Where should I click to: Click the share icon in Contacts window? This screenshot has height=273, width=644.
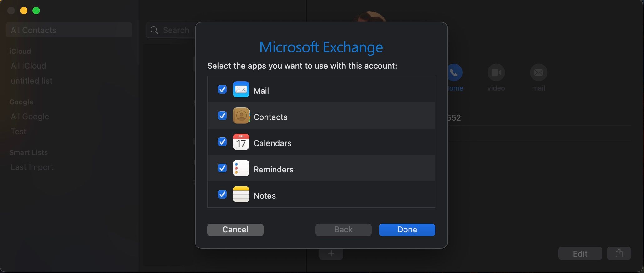pyautogui.click(x=619, y=253)
